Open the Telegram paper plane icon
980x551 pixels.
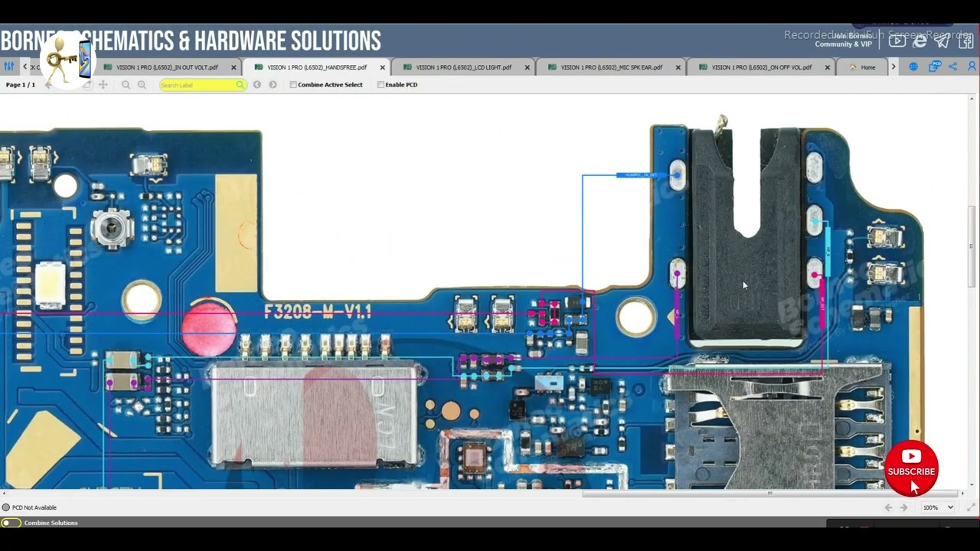click(943, 41)
